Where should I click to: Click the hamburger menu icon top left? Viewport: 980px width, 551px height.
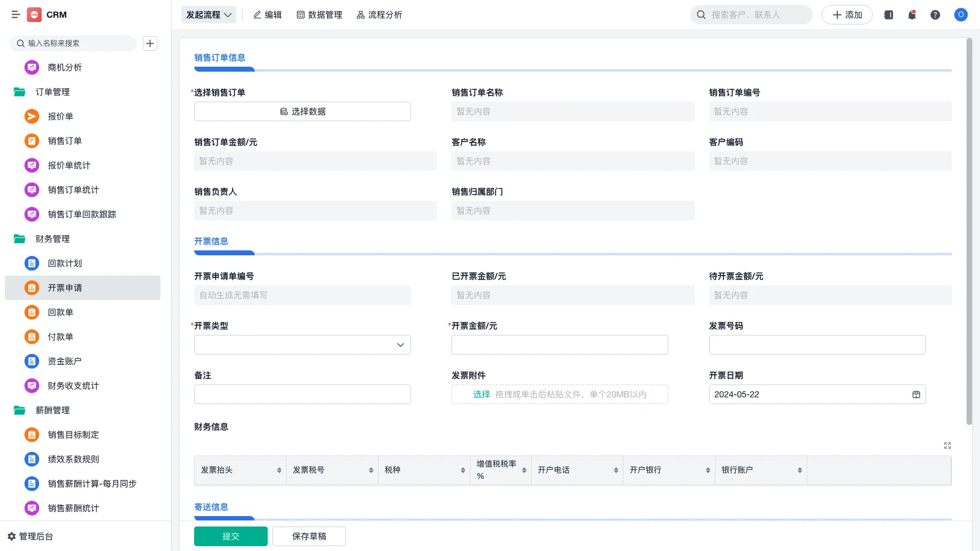16,15
